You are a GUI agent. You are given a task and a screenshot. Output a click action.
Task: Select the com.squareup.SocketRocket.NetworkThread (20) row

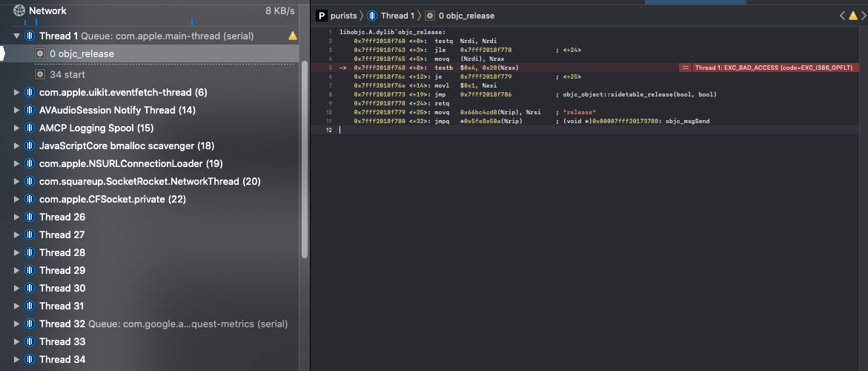click(x=149, y=181)
